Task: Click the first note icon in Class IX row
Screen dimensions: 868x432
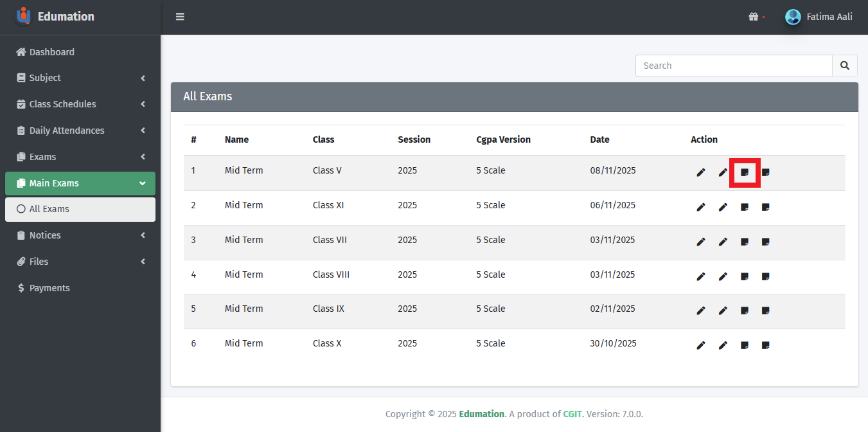Action: pyautogui.click(x=745, y=310)
